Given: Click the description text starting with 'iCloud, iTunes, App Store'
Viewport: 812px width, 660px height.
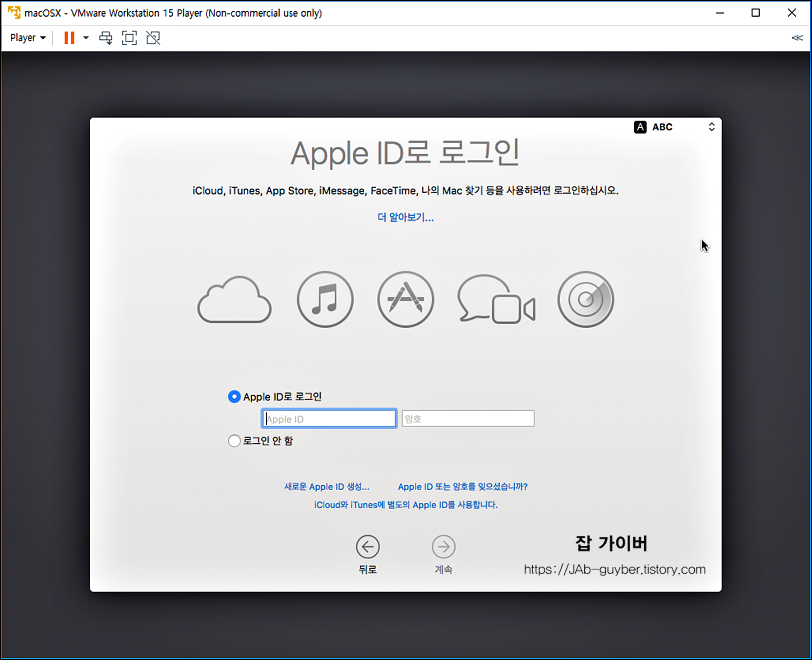Looking at the screenshot, I should [x=405, y=191].
